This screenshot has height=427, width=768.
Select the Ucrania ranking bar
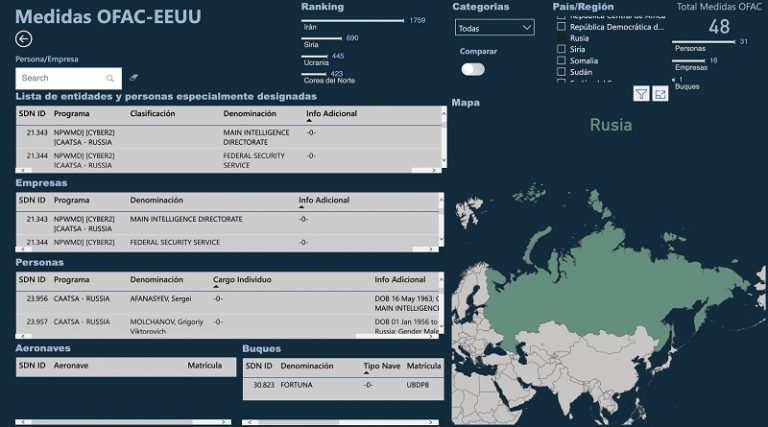pyautogui.click(x=314, y=56)
